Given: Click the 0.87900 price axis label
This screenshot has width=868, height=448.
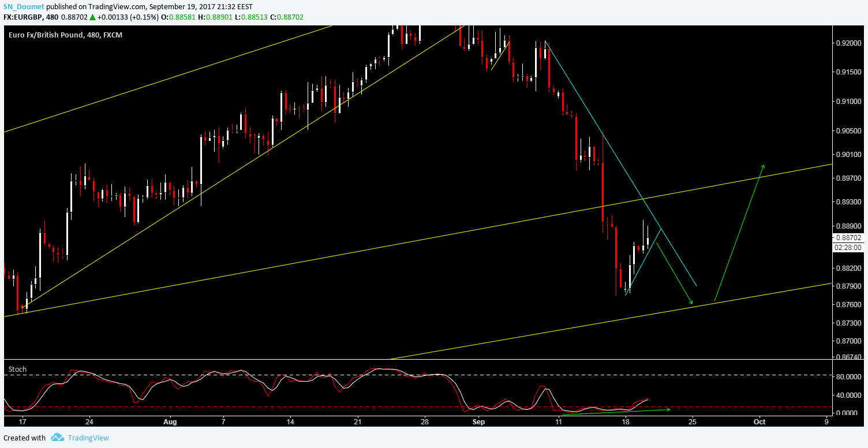Looking at the screenshot, I should click(849, 286).
